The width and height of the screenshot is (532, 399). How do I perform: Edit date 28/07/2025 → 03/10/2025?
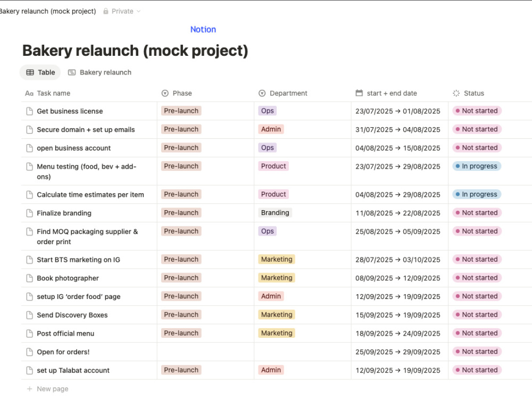397,260
